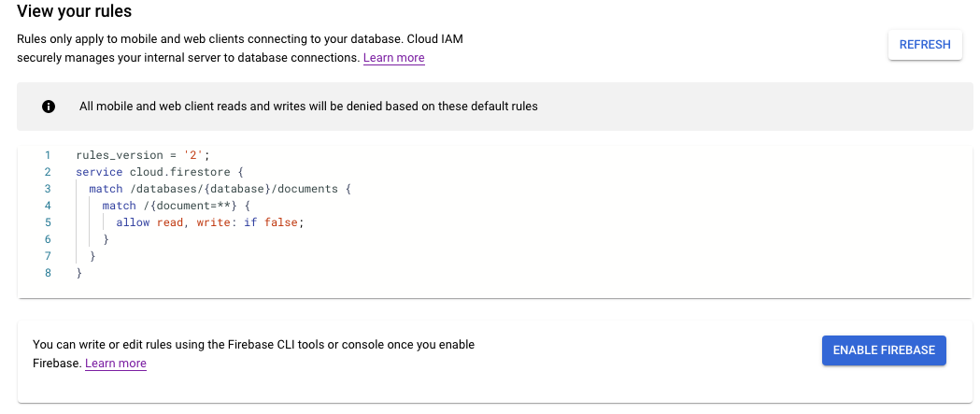This screenshot has height=414, width=980.
Task: Click line number 8 in the editor gutter
Action: [47, 273]
